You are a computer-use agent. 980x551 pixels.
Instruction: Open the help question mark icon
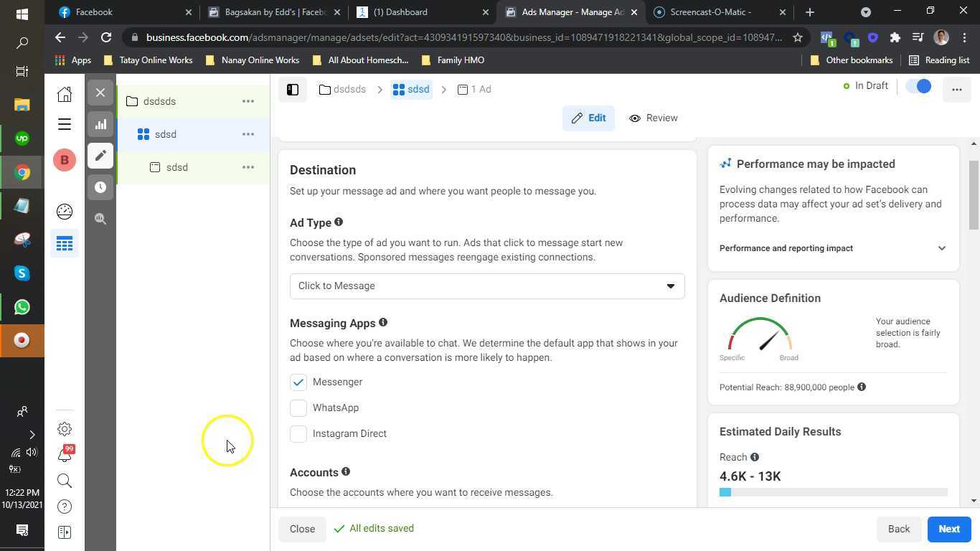click(x=65, y=507)
